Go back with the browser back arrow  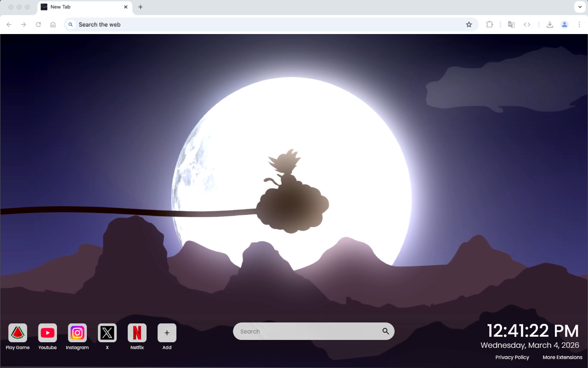coord(9,24)
